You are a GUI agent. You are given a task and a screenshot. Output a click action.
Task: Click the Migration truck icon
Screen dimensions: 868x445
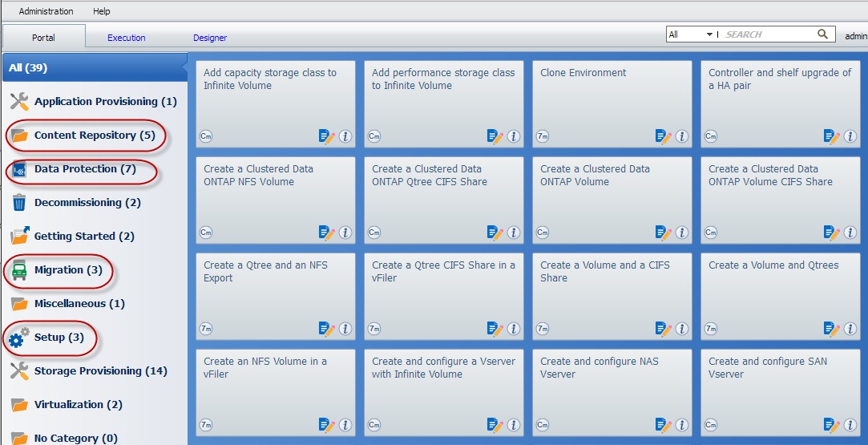(19, 270)
